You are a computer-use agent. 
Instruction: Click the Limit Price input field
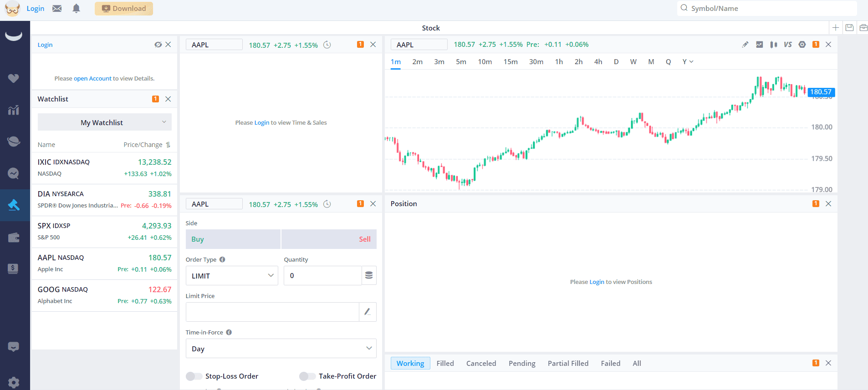272,312
